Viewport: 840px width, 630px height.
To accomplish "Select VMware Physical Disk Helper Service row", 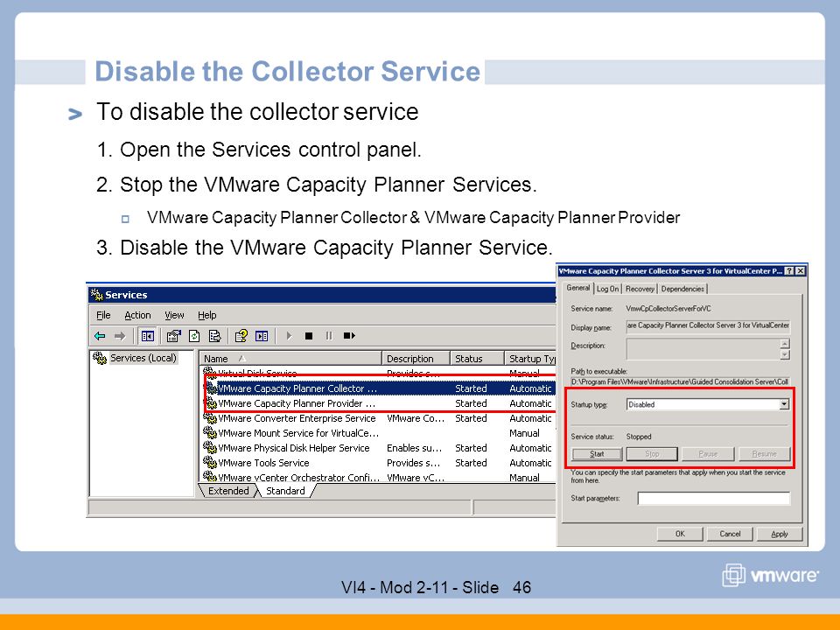I will 379,448.
